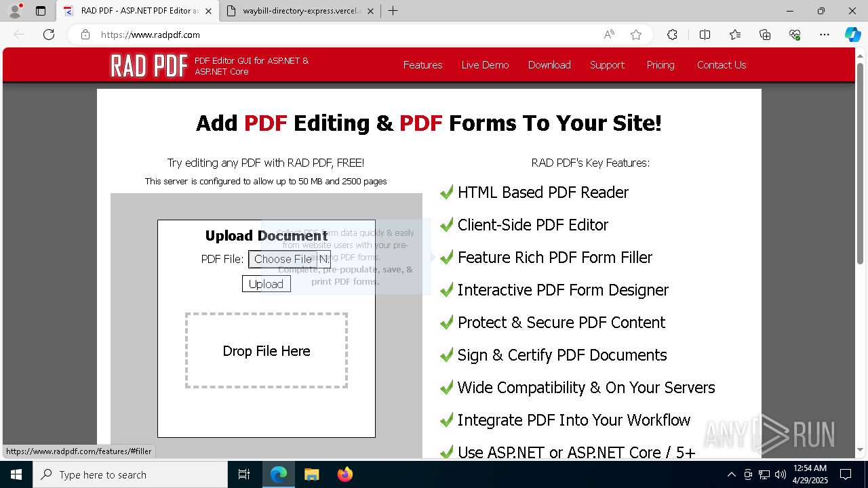
Task: Toggle split screen view icon
Action: tap(705, 35)
